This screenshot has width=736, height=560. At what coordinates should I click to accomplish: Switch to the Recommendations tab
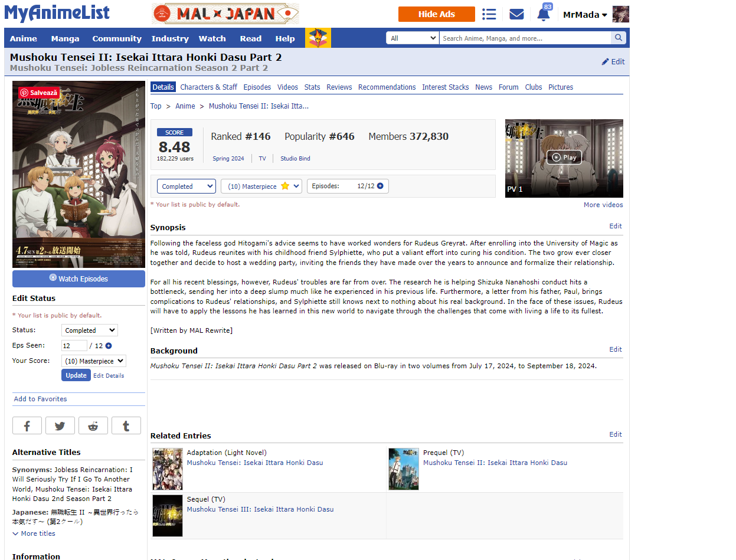(x=387, y=87)
